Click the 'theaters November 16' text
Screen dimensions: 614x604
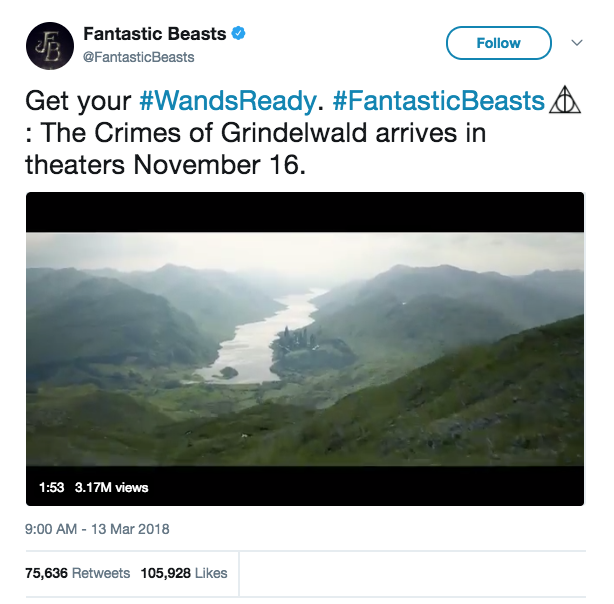pyautogui.click(x=164, y=164)
